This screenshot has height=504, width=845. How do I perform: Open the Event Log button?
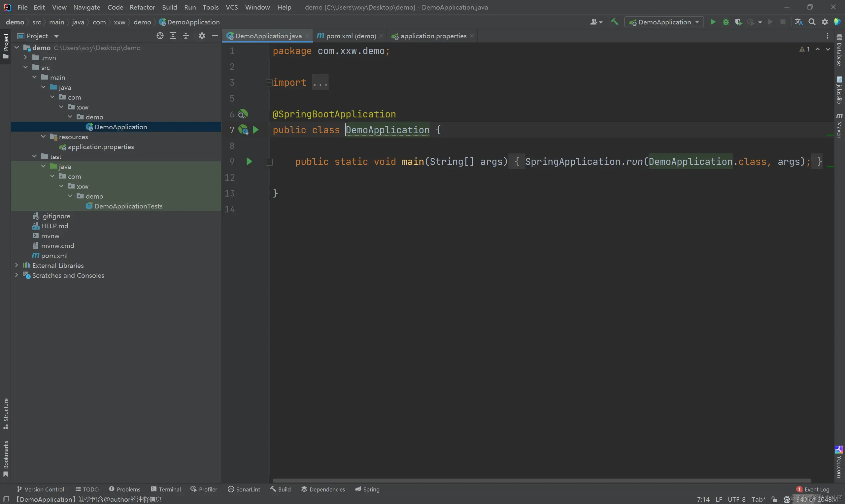point(813,489)
